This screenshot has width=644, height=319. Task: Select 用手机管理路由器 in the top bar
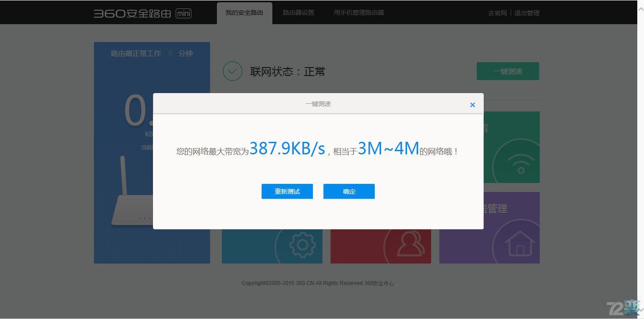358,13
